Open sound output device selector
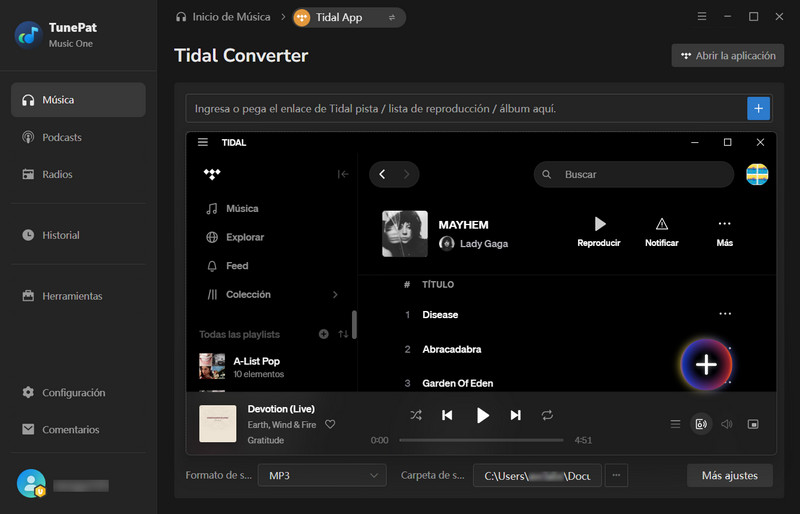800x514 pixels. [701, 424]
